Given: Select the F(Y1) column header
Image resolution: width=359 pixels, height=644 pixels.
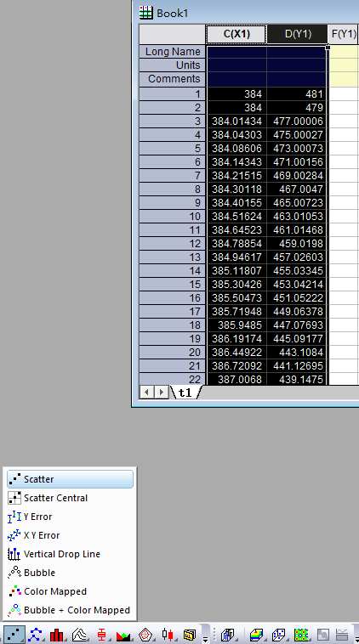Looking at the screenshot, I should click(x=344, y=34).
